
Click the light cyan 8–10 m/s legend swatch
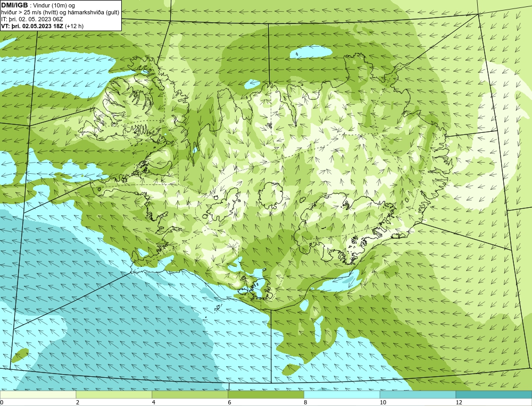click(x=342, y=394)
